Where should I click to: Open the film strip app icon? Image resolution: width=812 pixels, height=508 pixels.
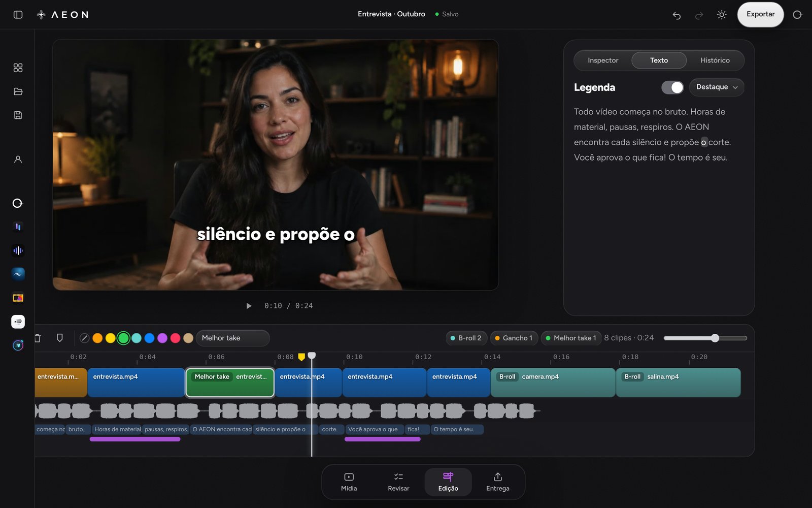click(18, 298)
